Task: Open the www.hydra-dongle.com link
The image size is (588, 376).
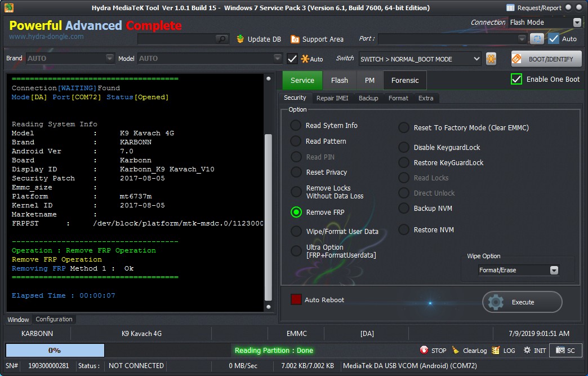Action: click(46, 37)
